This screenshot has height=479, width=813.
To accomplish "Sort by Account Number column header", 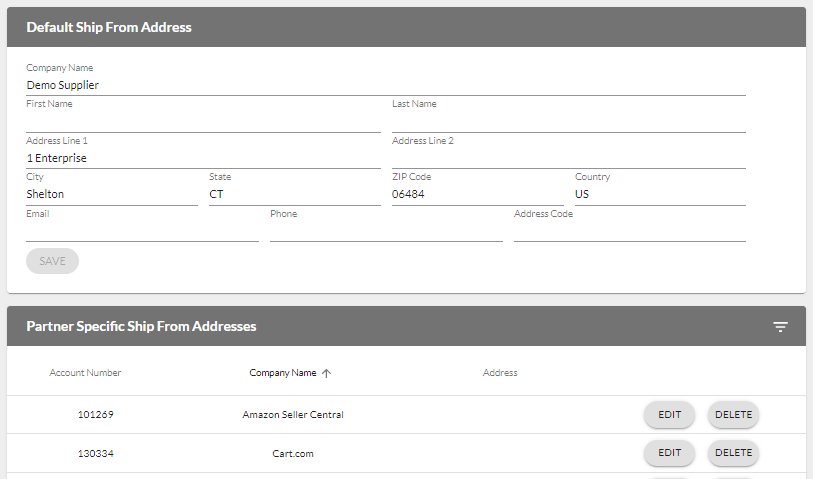I will 85,373.
